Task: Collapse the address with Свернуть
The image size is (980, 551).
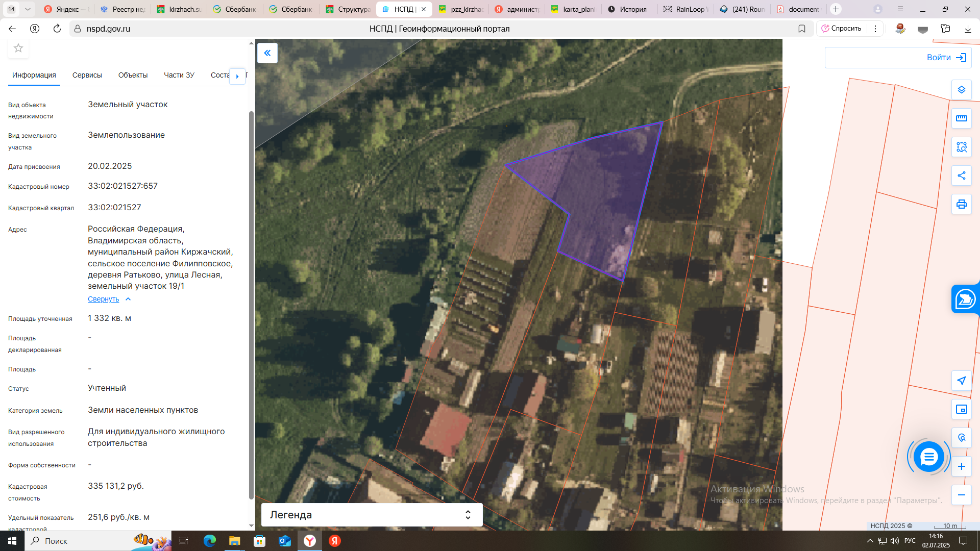Action: click(x=104, y=299)
